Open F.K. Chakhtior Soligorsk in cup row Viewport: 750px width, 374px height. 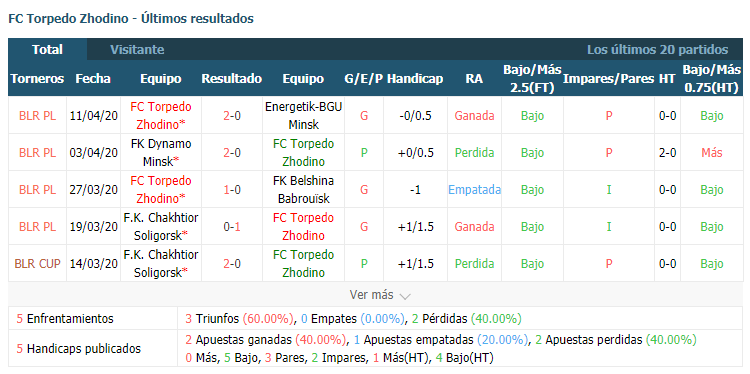[x=161, y=264]
